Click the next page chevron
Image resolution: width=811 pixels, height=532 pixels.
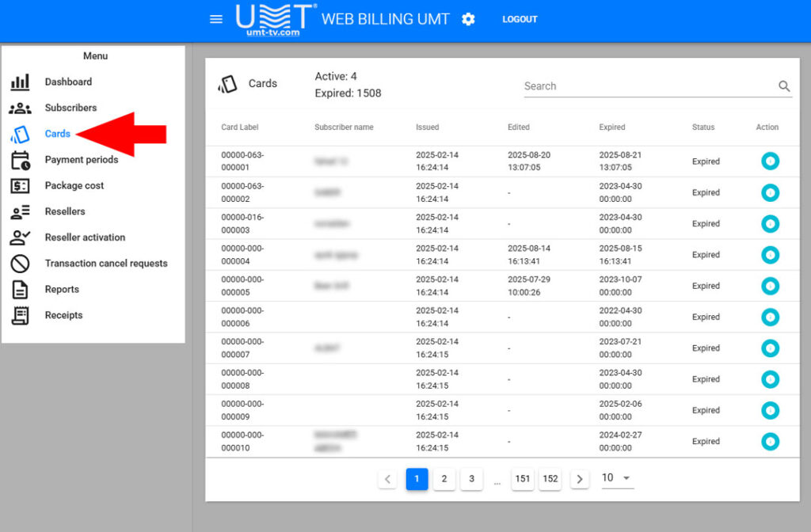click(x=579, y=478)
